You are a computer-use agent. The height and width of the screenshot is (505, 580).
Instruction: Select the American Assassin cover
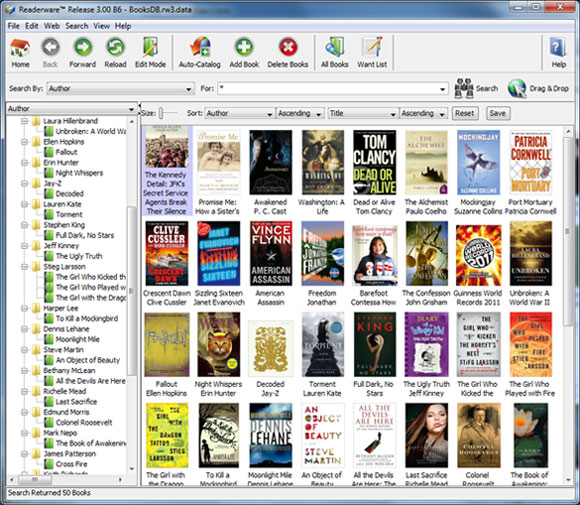[x=271, y=253]
